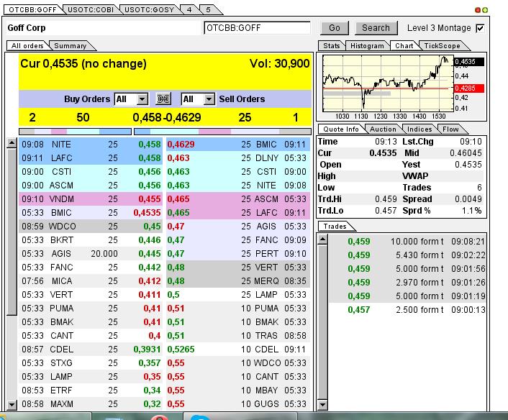The image size is (508, 420).
Task: Click the trade at 09:08:21
Action: click(407, 241)
